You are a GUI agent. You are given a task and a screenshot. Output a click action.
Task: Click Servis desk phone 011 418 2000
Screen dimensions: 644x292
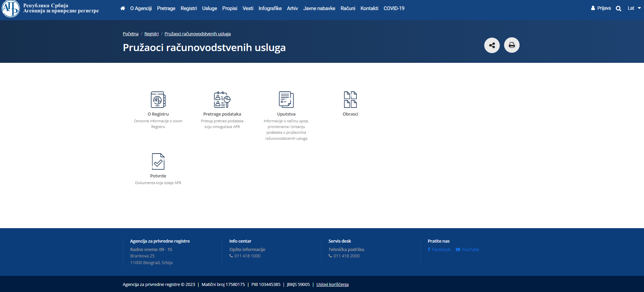tap(344, 256)
